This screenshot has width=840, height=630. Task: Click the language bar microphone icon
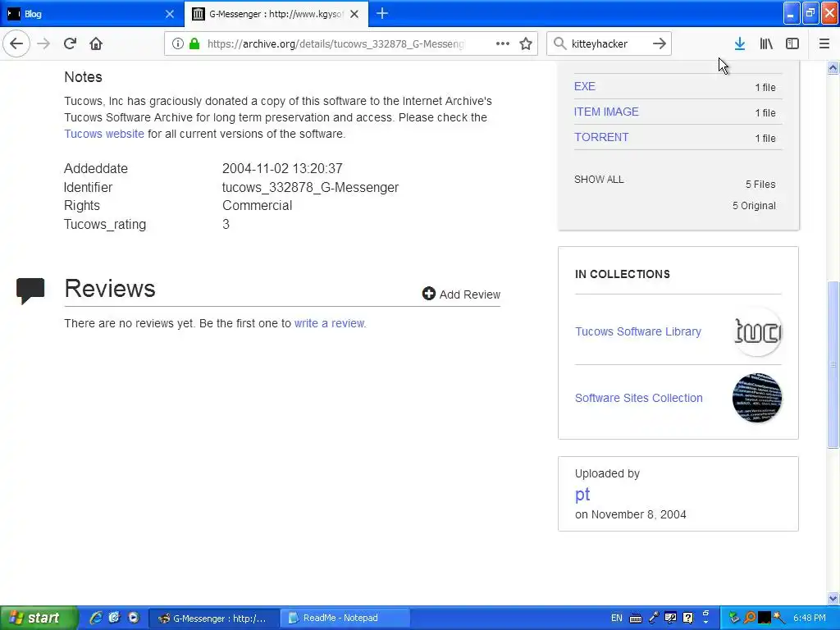tap(654, 618)
